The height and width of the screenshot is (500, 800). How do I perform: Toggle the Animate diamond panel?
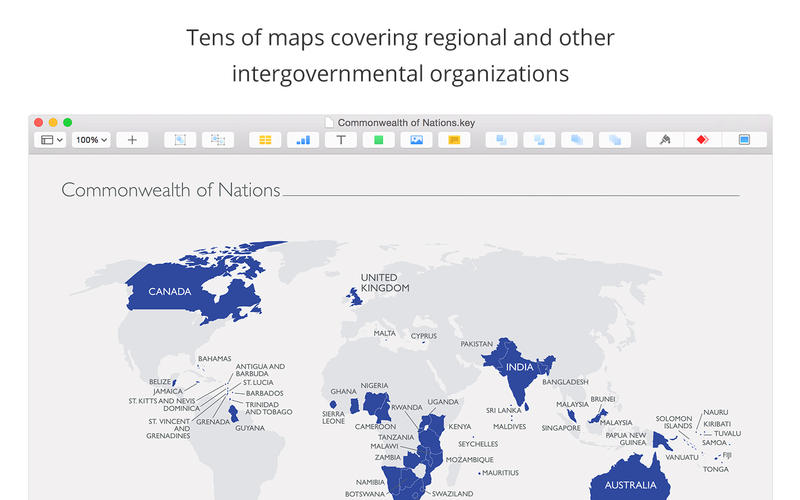(x=702, y=140)
